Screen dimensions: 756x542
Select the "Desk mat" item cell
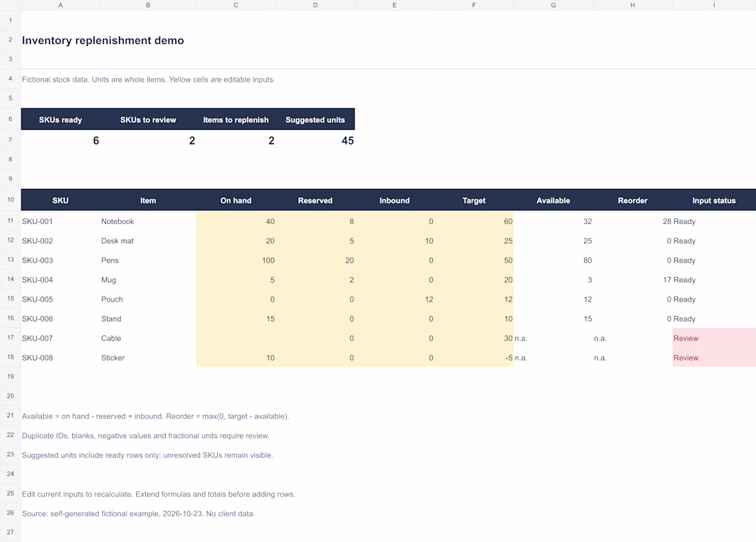pos(148,241)
